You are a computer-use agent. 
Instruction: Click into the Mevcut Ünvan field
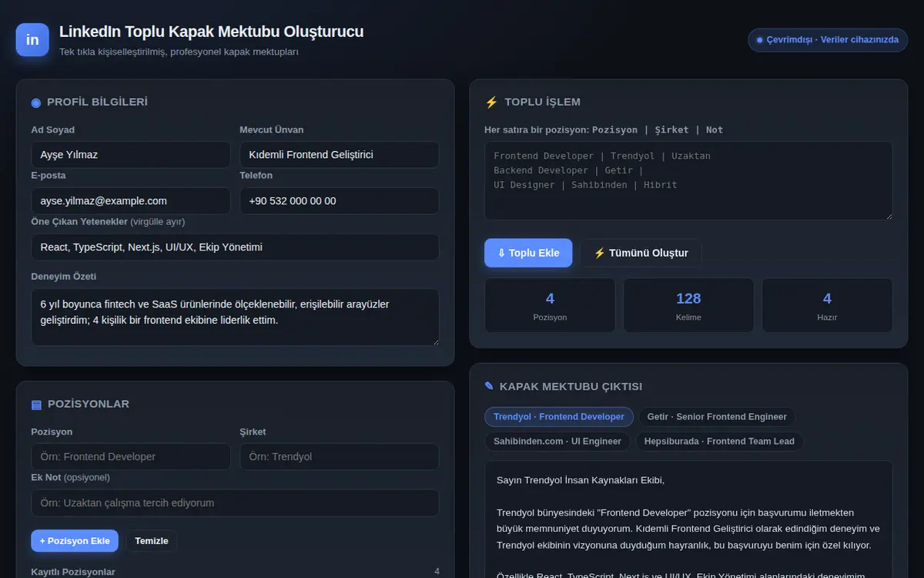point(340,155)
